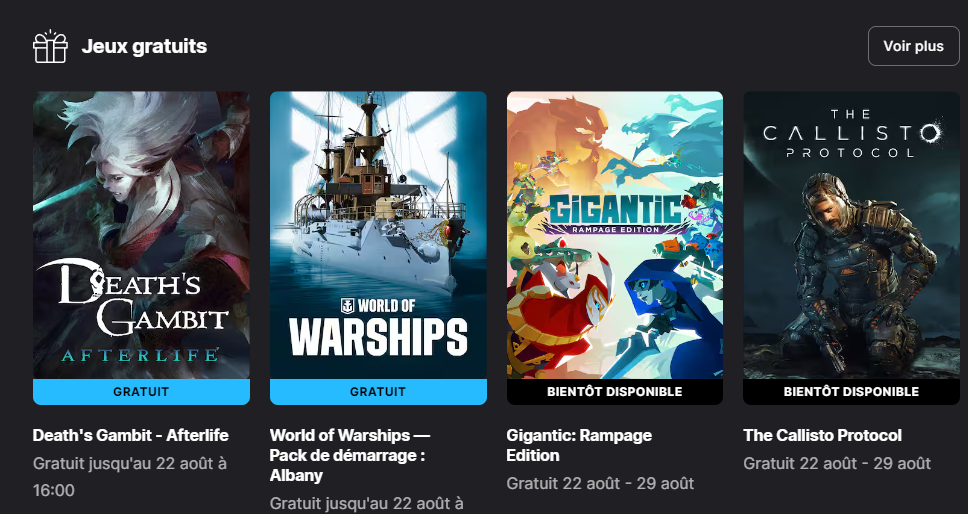Open the Voir plus button
Image resolution: width=968 pixels, height=514 pixels.
tap(913, 46)
